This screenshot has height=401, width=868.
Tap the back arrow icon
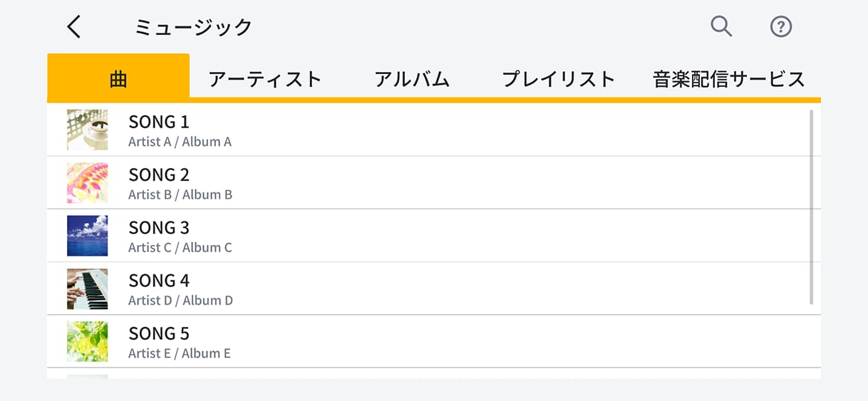coord(74,27)
